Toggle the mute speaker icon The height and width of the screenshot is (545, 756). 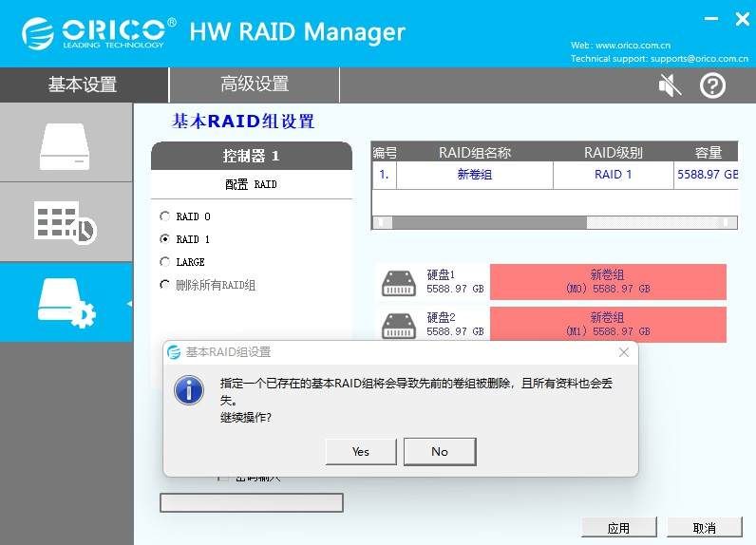point(670,85)
